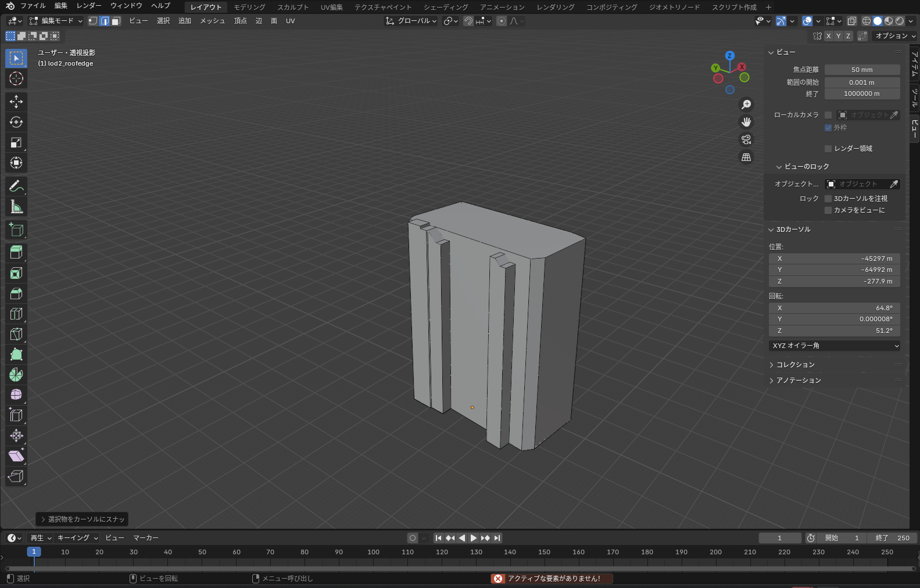Toggle camera view icon
Screen dimensions: 920x588
[x=746, y=139]
